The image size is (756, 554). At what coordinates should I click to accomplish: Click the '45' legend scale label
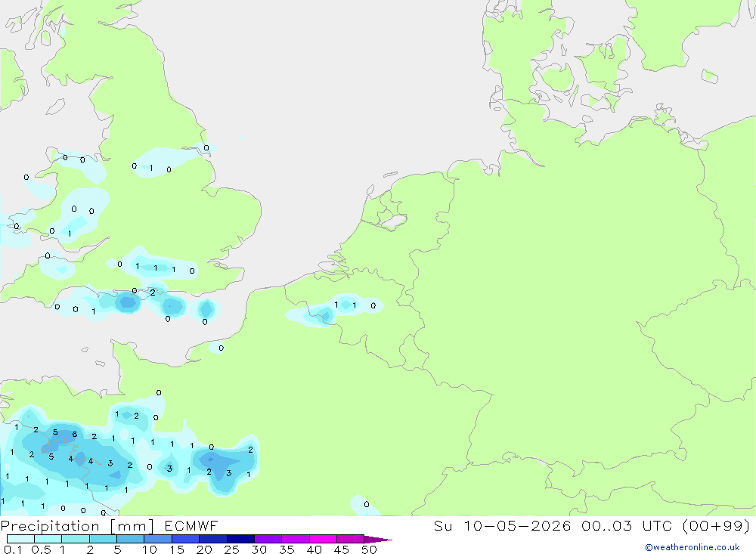tap(342, 549)
